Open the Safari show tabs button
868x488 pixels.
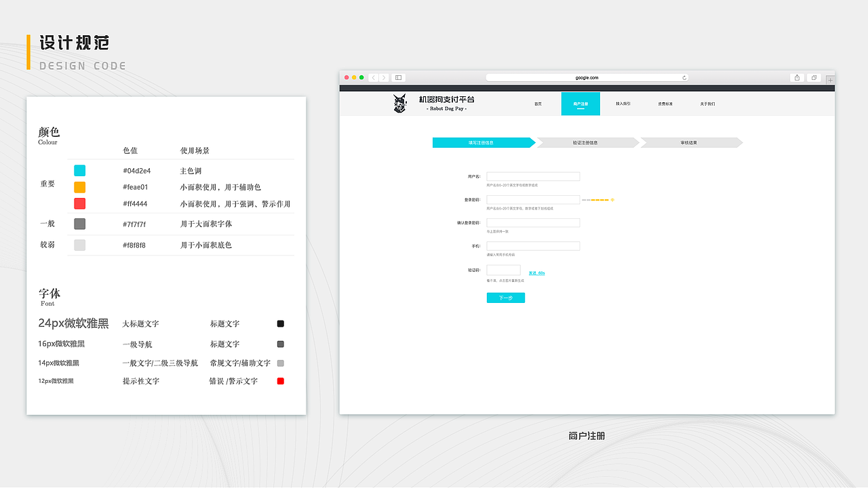(x=814, y=78)
